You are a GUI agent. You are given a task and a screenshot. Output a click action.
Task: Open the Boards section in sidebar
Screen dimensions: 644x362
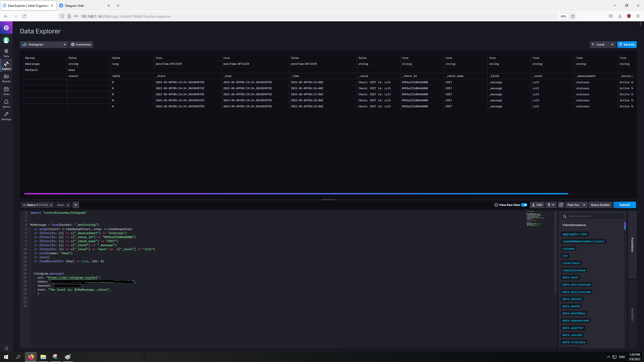6,78
